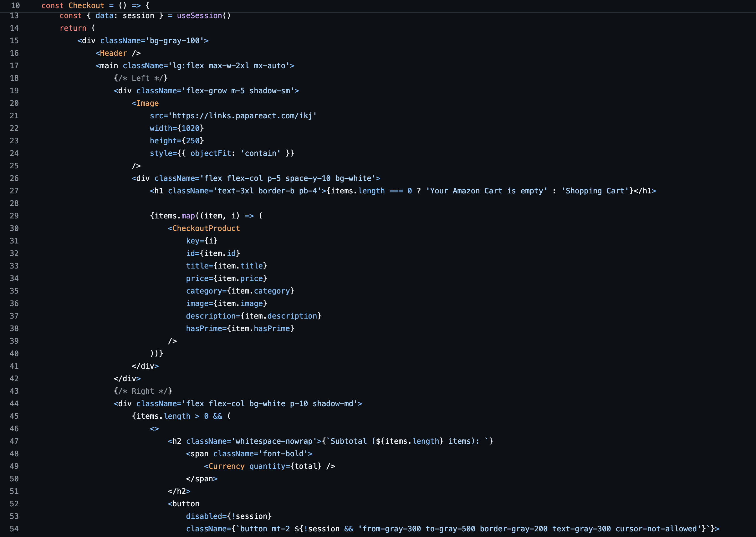Click the Image component tag
Viewport: 756px width, 537px height.
pos(147,104)
